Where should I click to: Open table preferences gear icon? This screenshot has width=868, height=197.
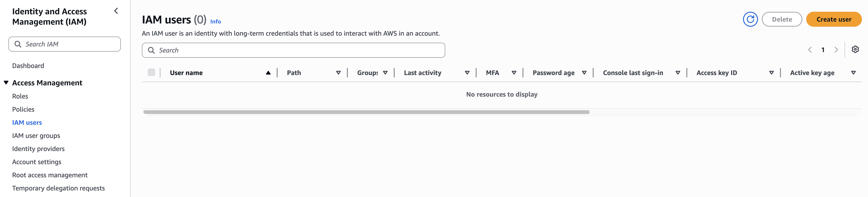point(855,49)
